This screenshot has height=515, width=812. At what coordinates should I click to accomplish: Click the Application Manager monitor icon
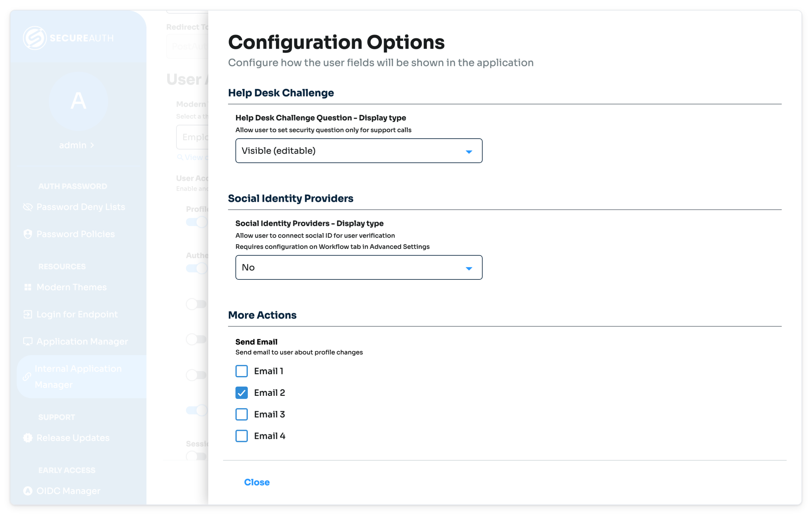point(28,341)
